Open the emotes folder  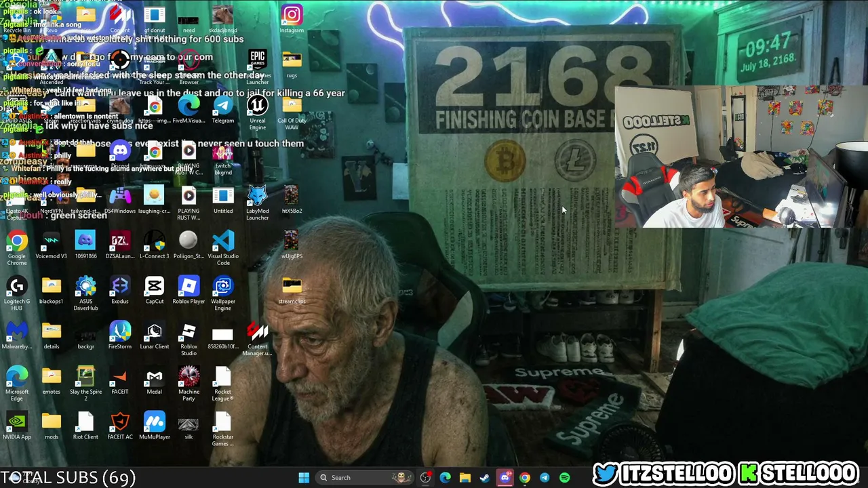click(51, 382)
